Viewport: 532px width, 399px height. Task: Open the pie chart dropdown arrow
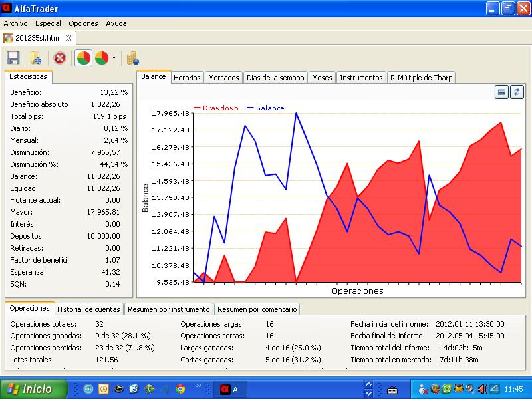point(114,58)
